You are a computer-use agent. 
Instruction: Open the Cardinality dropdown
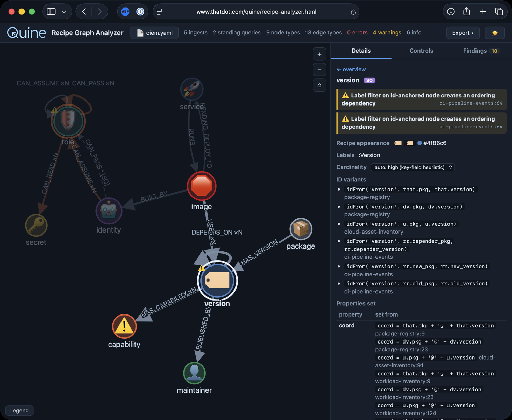413,167
